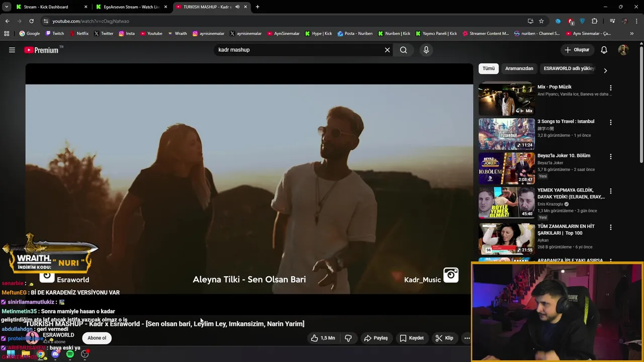Select the Tümü filter chip
The height and width of the screenshot is (362, 644).
click(489, 68)
